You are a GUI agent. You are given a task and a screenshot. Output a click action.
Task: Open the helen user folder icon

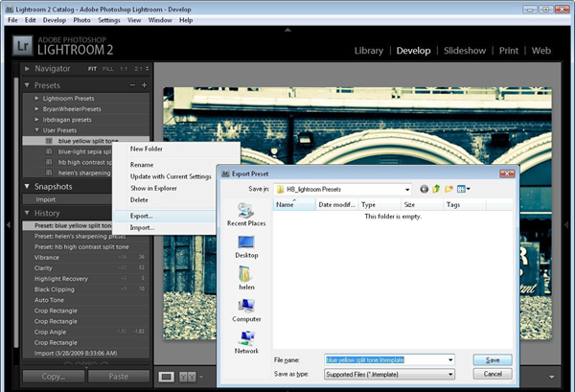(246, 278)
